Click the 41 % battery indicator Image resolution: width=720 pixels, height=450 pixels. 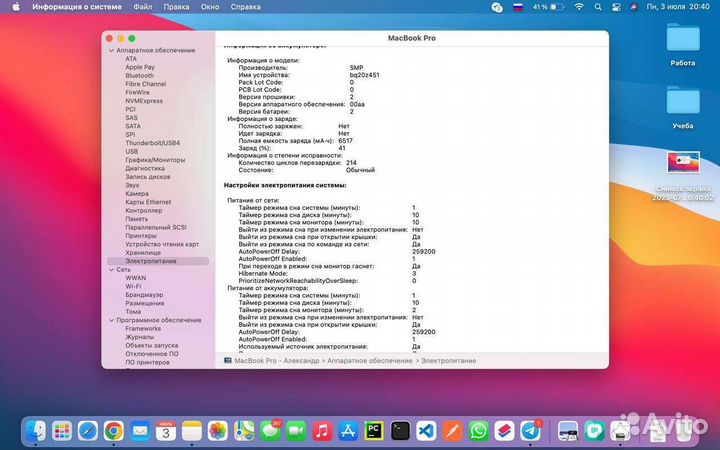point(548,7)
